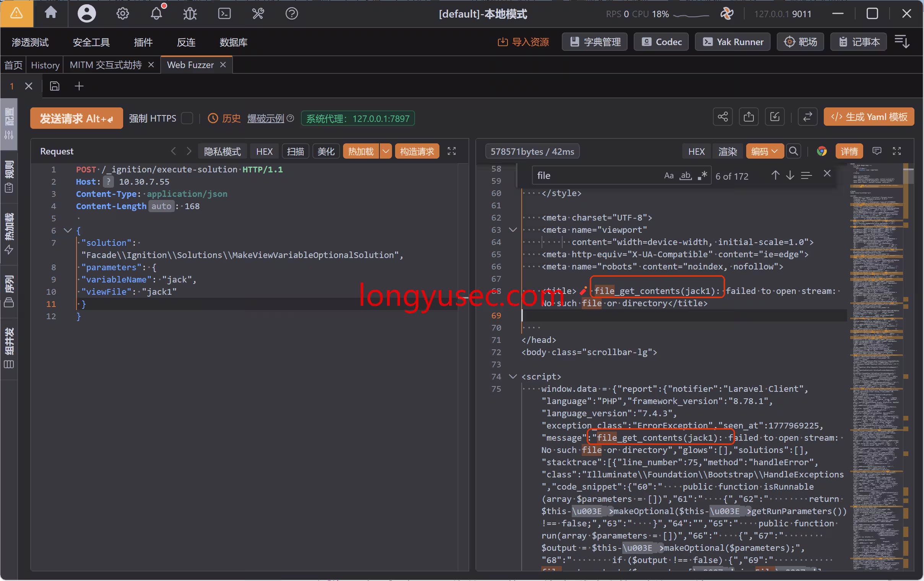Close the find widget
924x581 pixels.
[827, 173]
